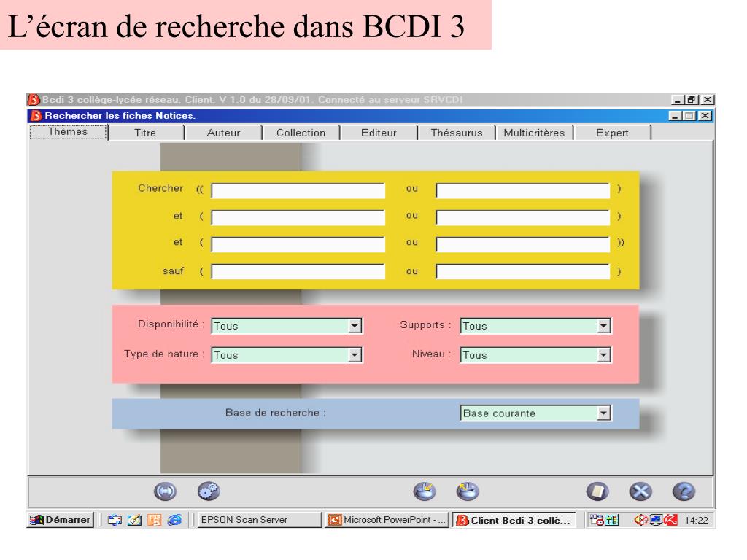Switch to the Auteur tab
Viewport: 747px width, 560px height.
pos(223,133)
